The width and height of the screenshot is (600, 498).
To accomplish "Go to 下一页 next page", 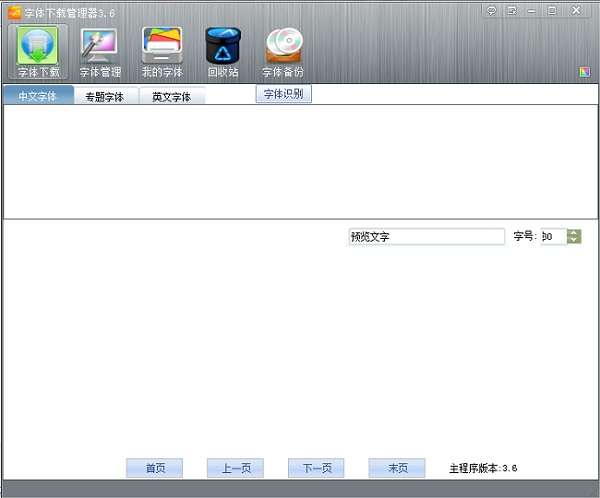I will [x=316, y=468].
